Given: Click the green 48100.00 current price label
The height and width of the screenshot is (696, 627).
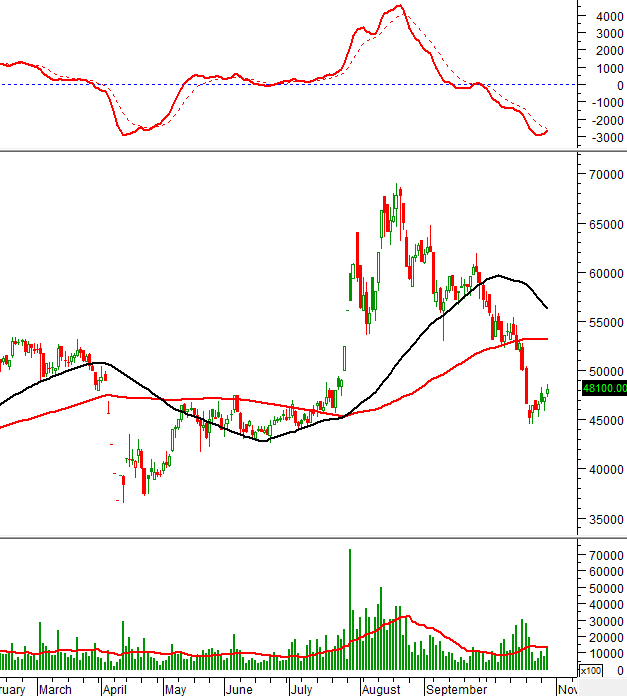Looking at the screenshot, I should click(603, 388).
